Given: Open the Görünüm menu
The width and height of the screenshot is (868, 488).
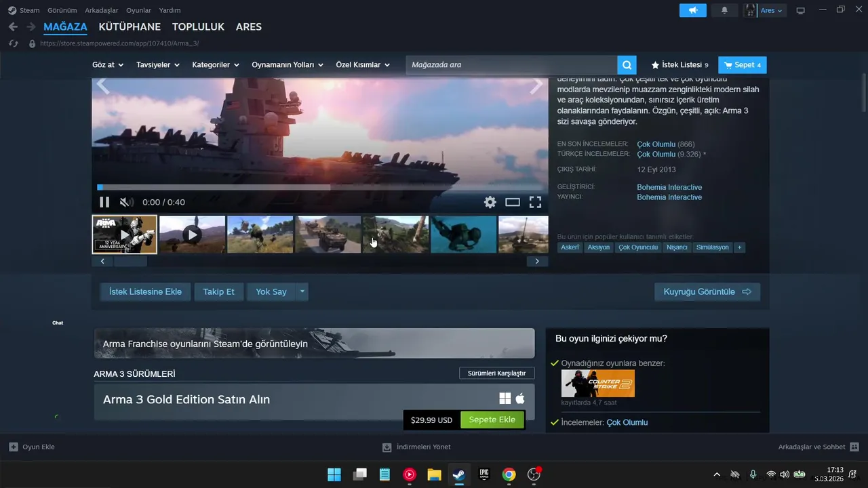Looking at the screenshot, I should (x=62, y=10).
